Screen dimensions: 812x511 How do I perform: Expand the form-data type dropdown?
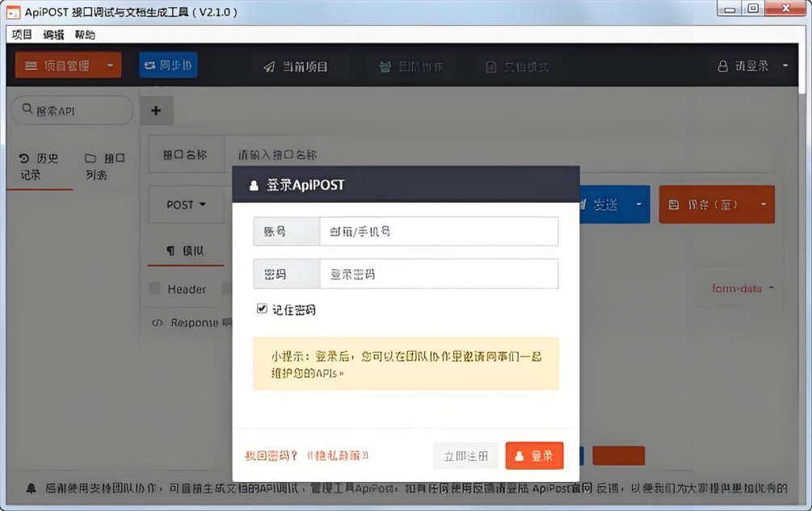(x=743, y=289)
